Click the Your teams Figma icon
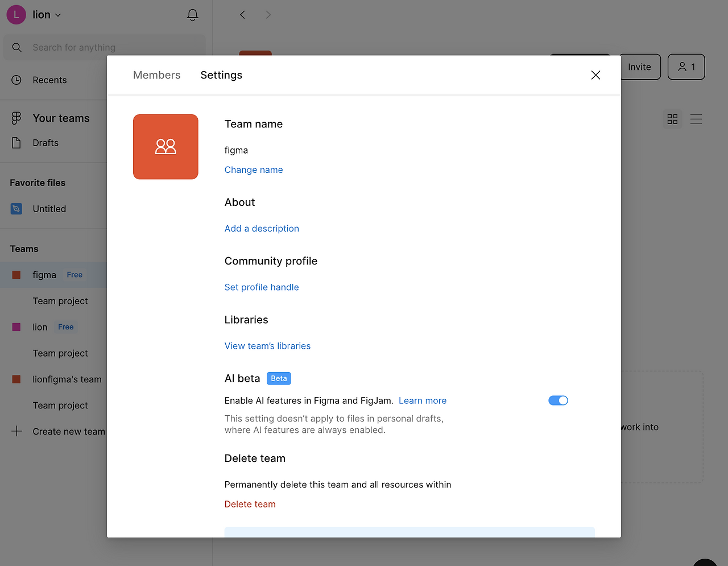The height and width of the screenshot is (566, 728). 16,118
